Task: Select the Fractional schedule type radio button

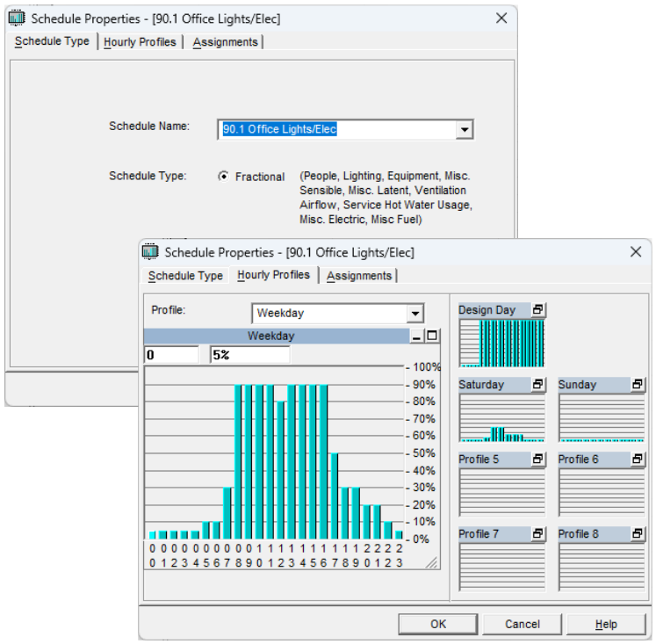Action: pos(223,177)
